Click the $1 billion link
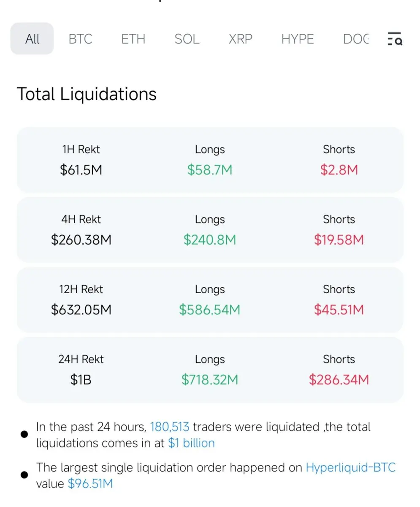This screenshot has height=507, width=420. 191,443
